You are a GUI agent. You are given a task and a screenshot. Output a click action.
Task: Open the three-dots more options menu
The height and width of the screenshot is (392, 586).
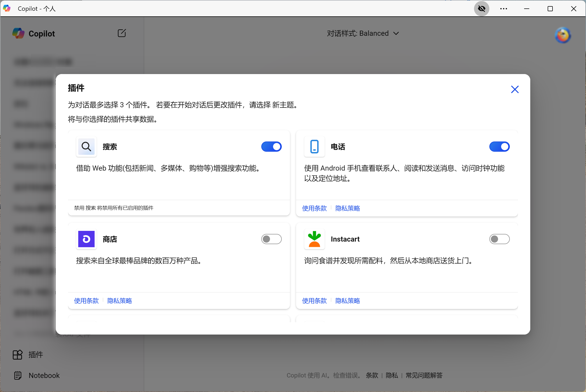pyautogui.click(x=504, y=9)
